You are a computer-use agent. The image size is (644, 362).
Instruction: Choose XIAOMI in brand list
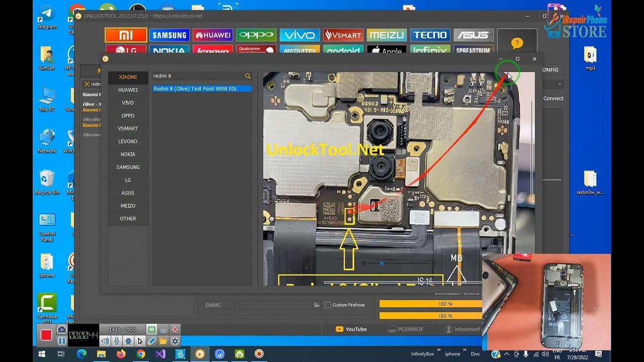[128, 77]
